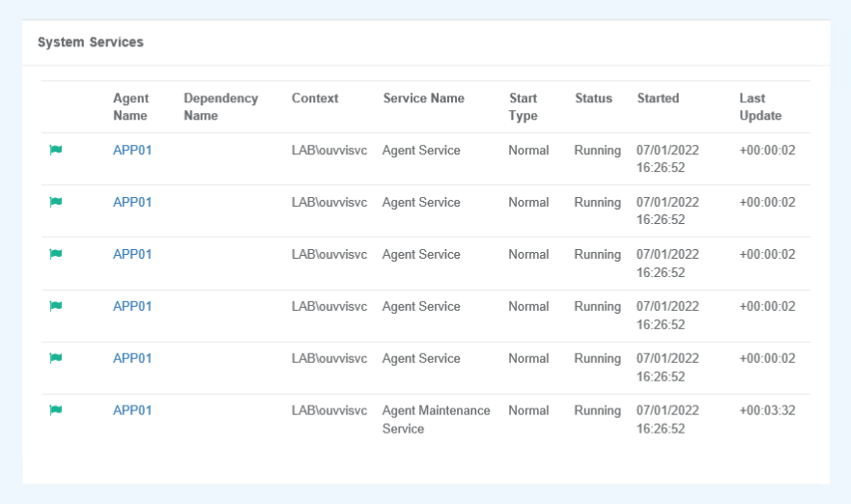
Task: Click the Dependency Name column header
Action: pyautogui.click(x=221, y=107)
